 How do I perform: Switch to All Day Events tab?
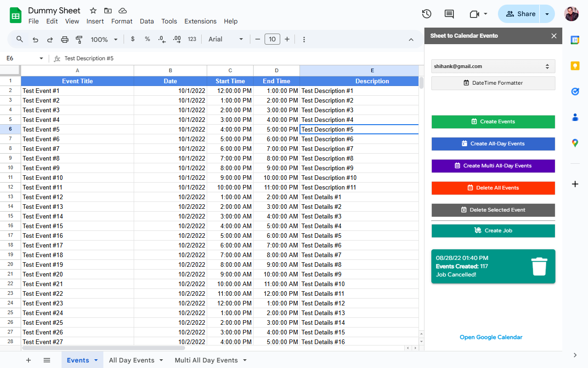click(131, 360)
